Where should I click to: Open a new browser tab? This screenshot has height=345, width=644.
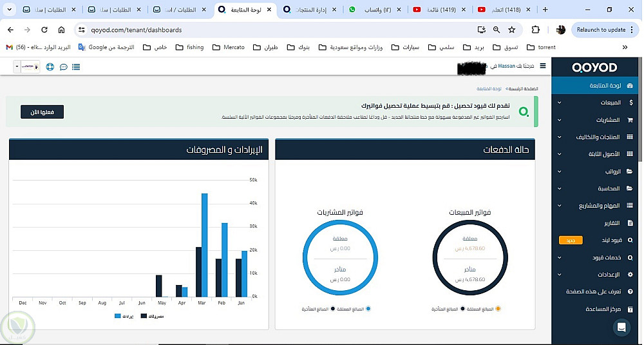(x=545, y=10)
